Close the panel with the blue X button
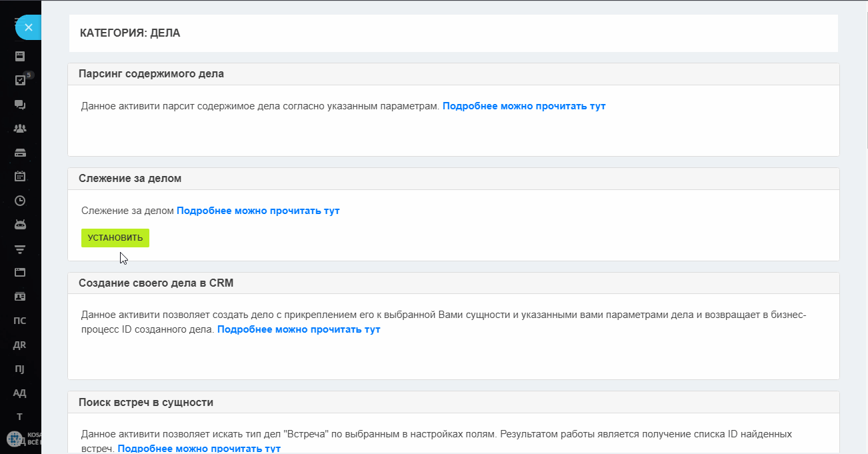Image resolution: width=868 pixels, height=454 pixels. (28, 27)
